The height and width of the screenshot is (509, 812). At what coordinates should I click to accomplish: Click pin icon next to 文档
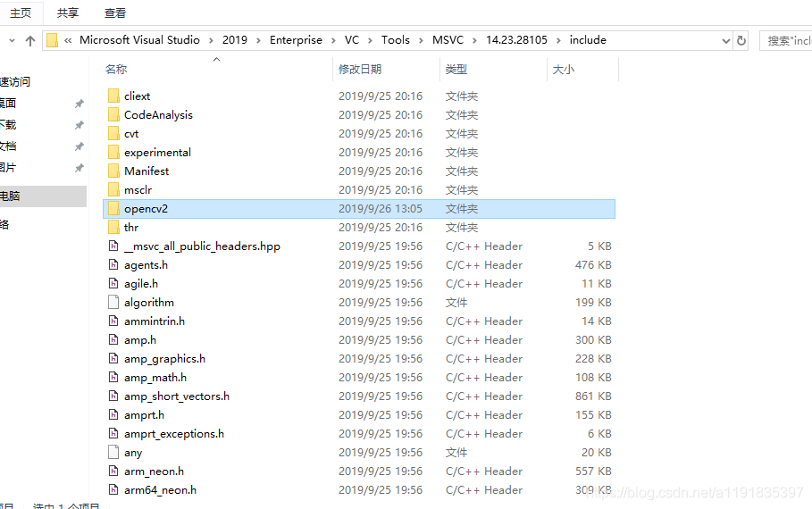79,146
